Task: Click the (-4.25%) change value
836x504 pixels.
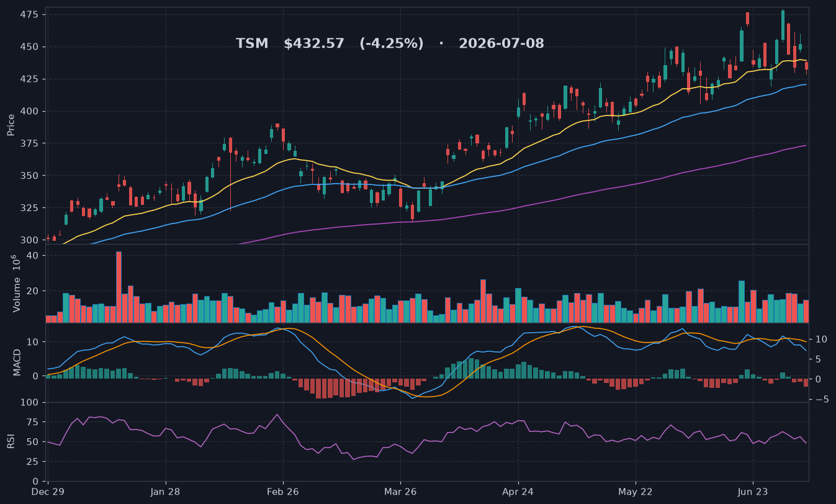Action: pyautogui.click(x=392, y=43)
